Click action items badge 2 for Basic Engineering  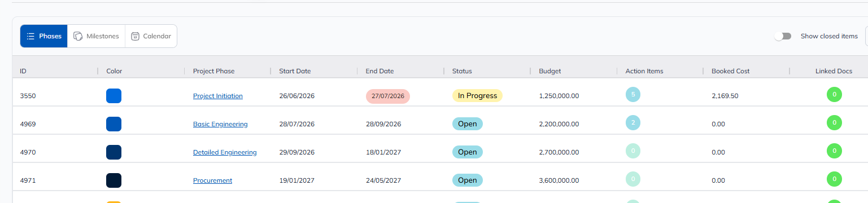point(633,123)
